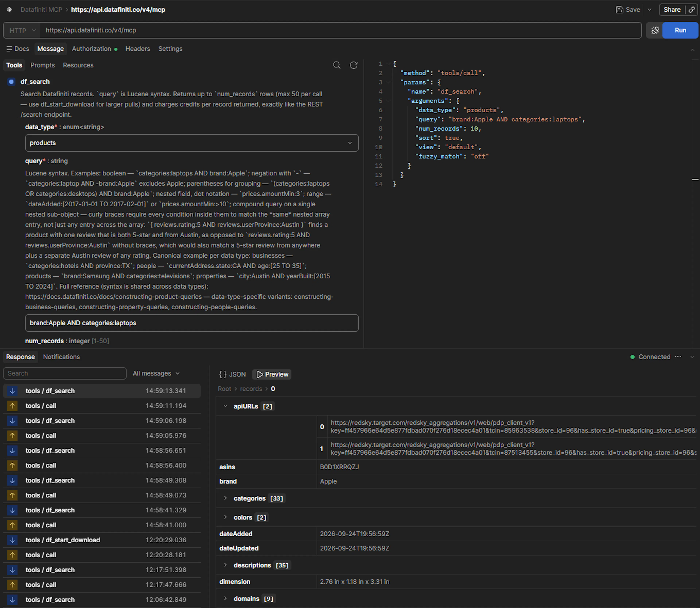Select the Prompts sub-tab
Viewport: 700px width, 608px height.
(42, 65)
